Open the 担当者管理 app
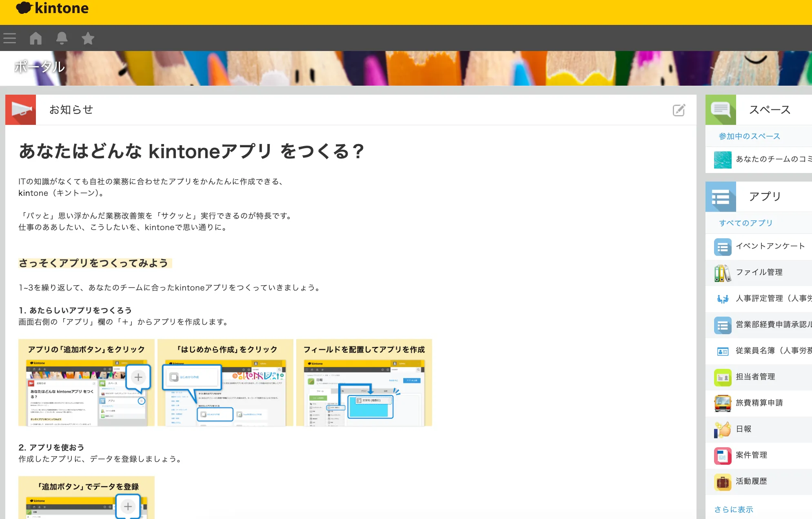812x519 pixels. (x=755, y=377)
